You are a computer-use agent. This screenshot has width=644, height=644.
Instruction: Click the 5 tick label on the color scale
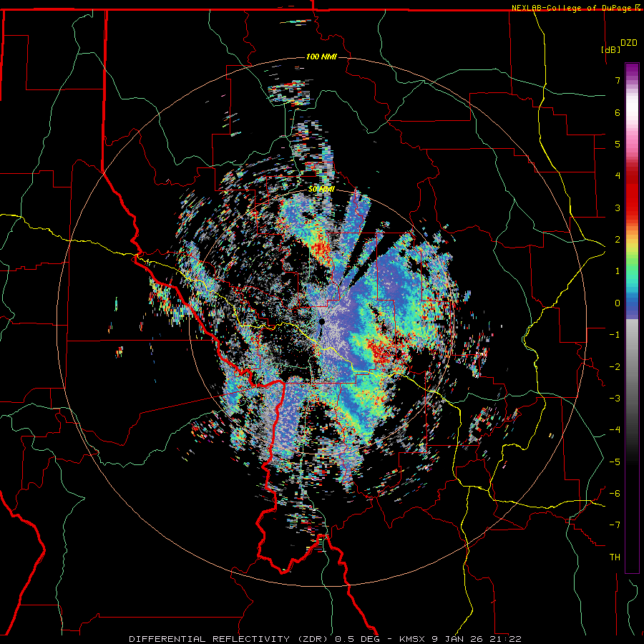[618, 144]
